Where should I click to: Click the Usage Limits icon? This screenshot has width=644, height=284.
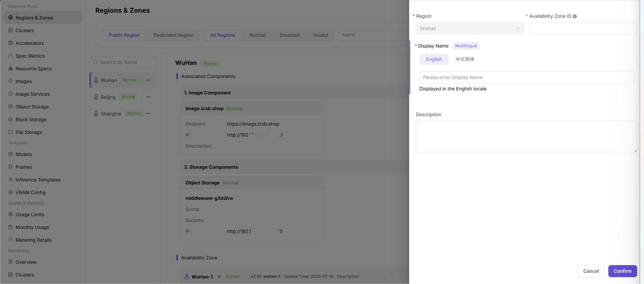(x=11, y=214)
